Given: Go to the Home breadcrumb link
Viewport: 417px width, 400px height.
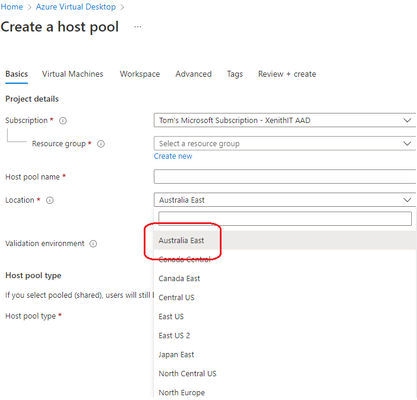Looking at the screenshot, I should (12, 7).
